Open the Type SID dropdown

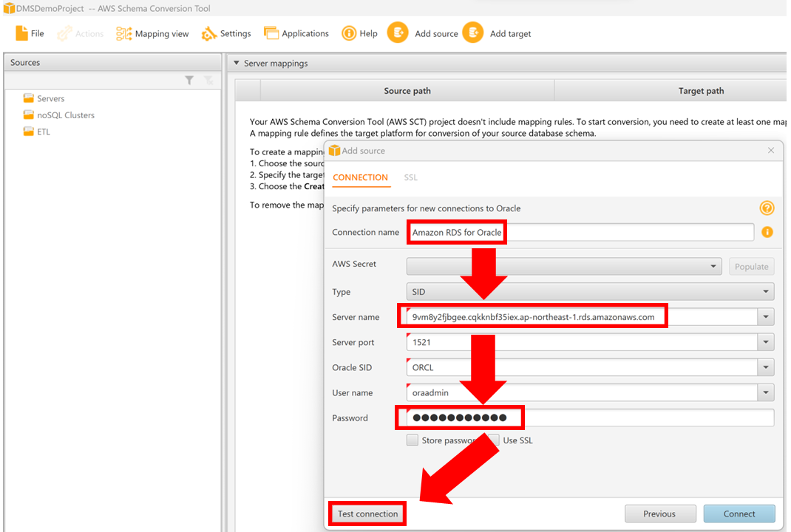coord(590,291)
